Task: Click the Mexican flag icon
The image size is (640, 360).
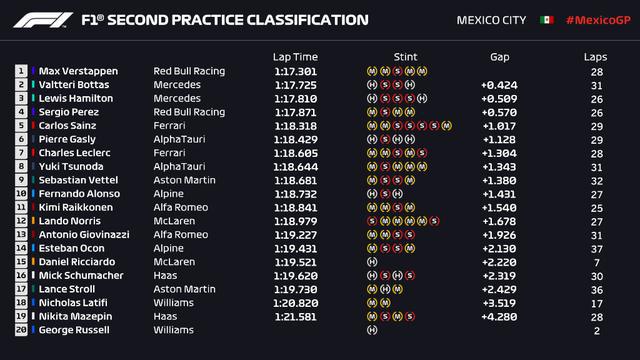Action: 547,20
